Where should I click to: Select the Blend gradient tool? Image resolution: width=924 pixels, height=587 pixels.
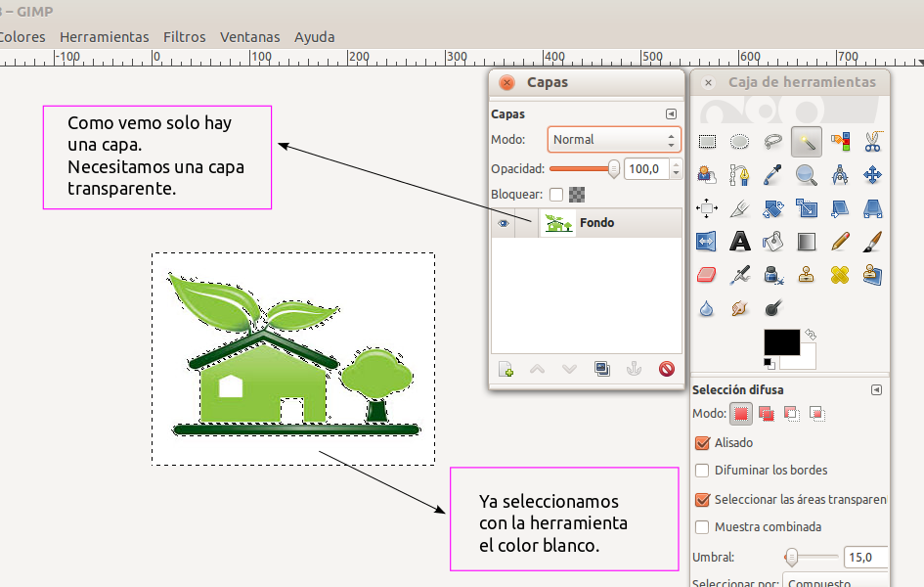tap(806, 242)
